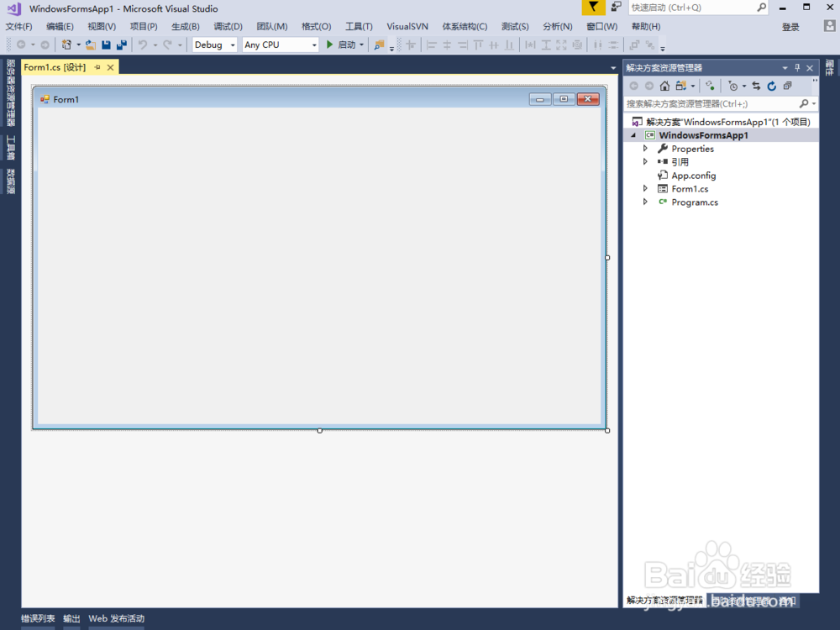Open the 项目(P) menu
Screen dimensions: 840x630
click(144, 26)
